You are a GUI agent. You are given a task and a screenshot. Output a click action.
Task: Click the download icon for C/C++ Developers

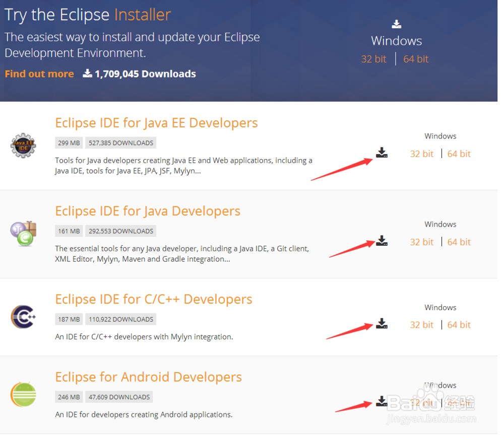tap(382, 323)
